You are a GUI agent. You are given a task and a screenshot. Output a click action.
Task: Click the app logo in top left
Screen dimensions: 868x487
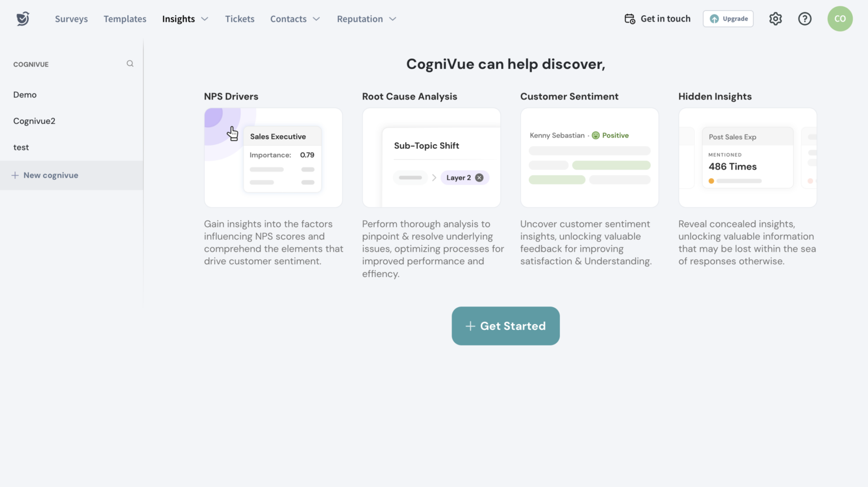click(x=23, y=18)
